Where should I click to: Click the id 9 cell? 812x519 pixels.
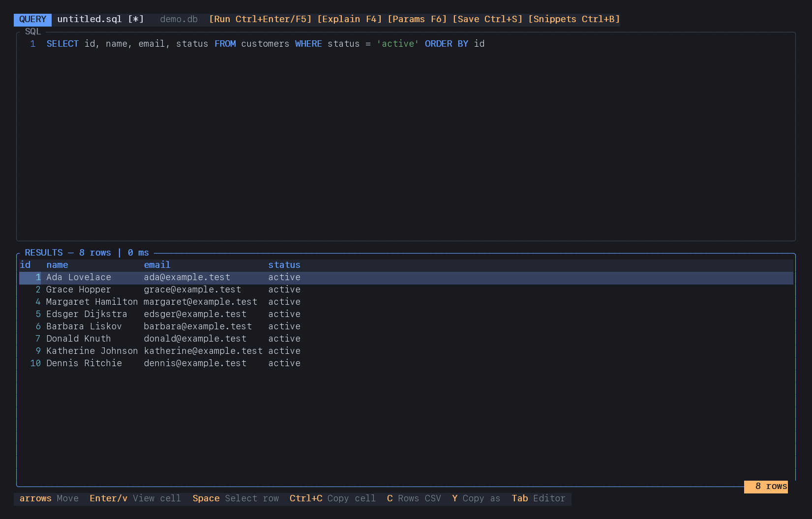[38, 351]
